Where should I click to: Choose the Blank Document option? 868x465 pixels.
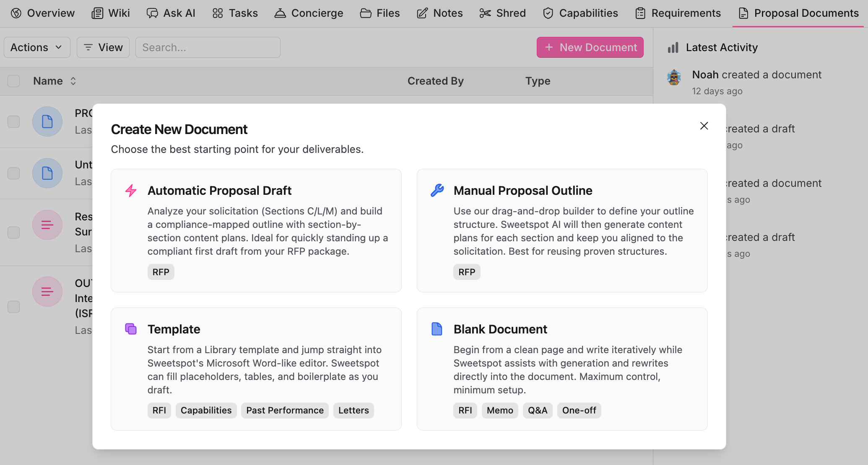pyautogui.click(x=562, y=369)
